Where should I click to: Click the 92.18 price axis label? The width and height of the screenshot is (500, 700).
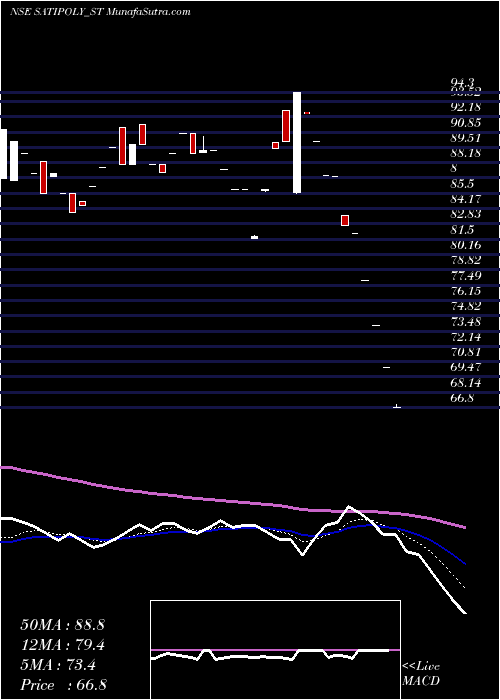click(466, 107)
